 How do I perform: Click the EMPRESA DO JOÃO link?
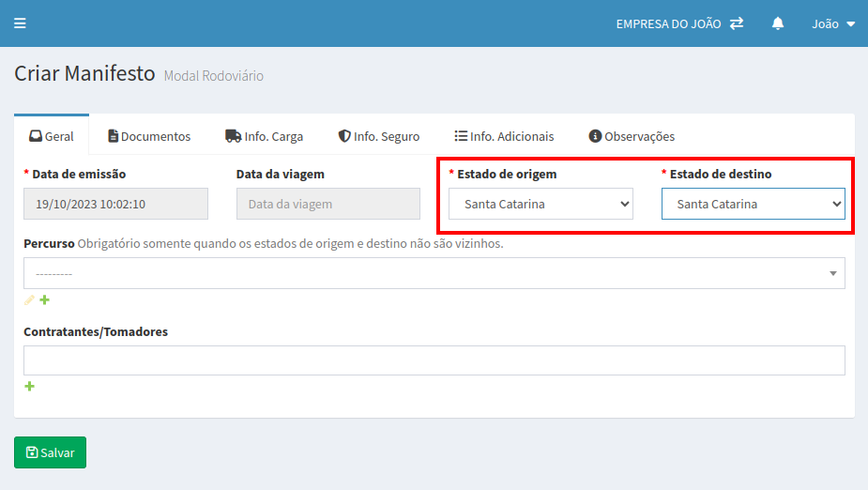pos(668,23)
